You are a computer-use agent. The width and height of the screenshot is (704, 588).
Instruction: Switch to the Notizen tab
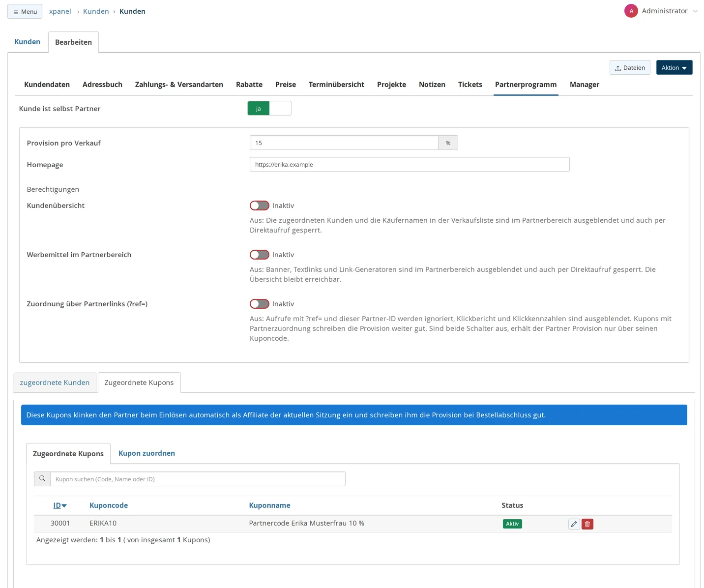(x=432, y=85)
